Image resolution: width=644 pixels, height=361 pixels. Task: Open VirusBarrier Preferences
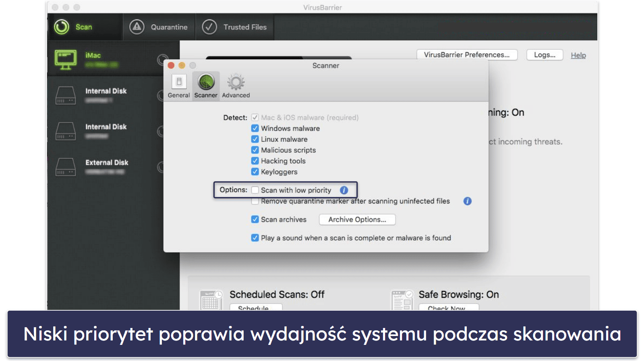point(467,55)
